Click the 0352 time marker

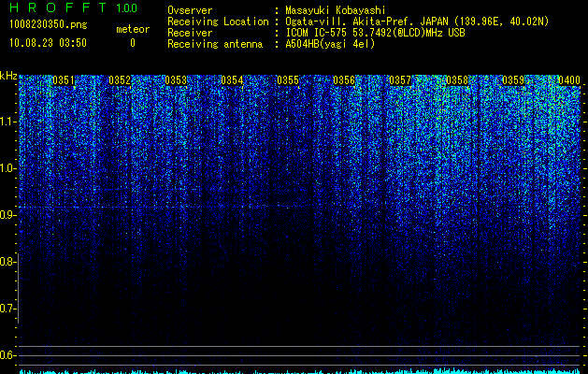120,80
